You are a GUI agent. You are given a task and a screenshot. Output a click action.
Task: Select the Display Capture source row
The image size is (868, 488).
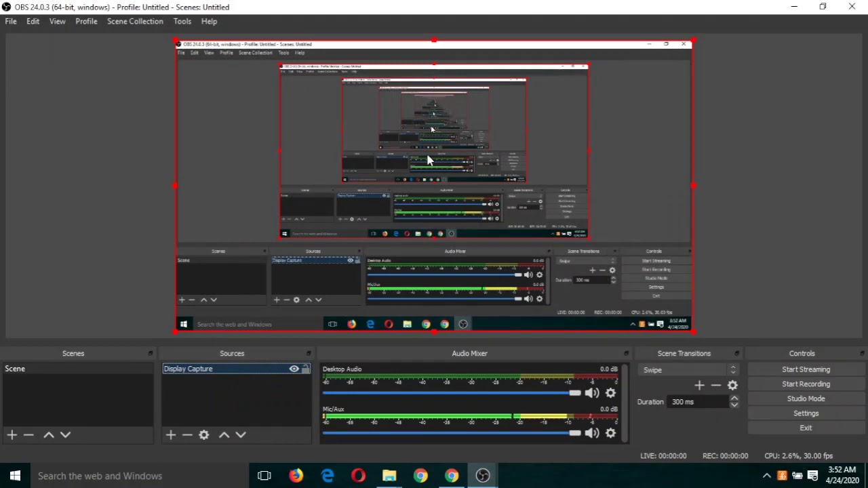[x=236, y=369]
